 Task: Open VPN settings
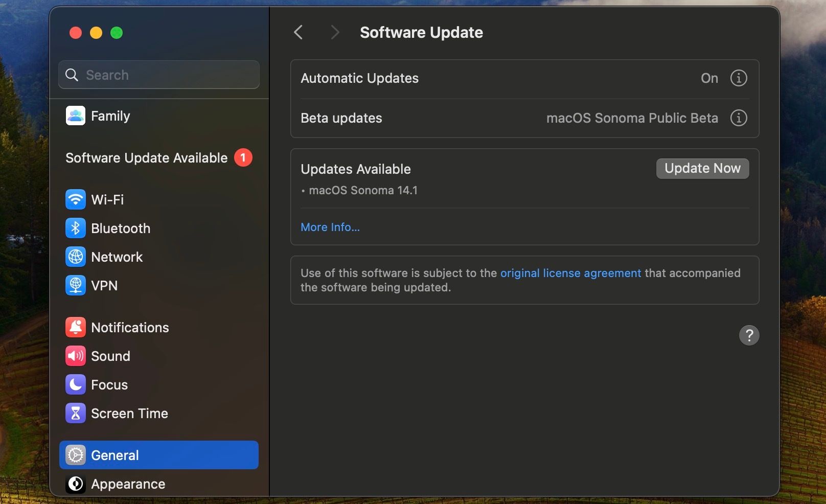[x=104, y=286]
